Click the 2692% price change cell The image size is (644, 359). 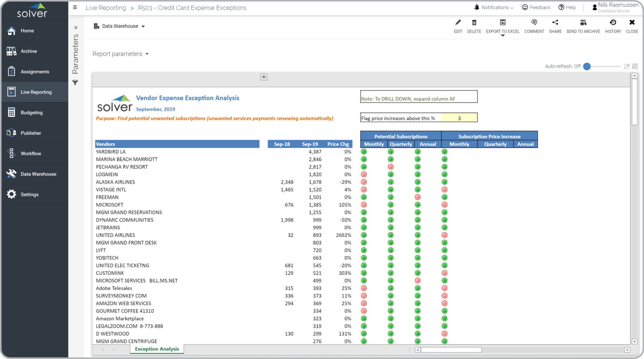point(344,235)
